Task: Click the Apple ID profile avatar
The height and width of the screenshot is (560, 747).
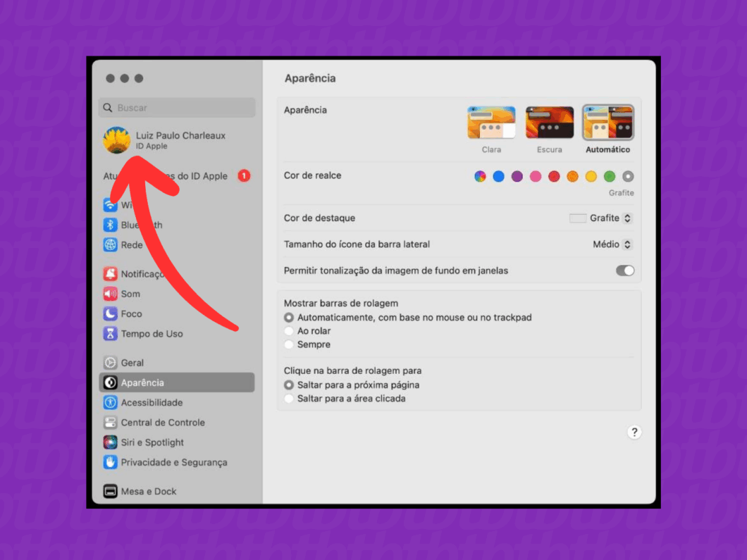Action: click(116, 140)
